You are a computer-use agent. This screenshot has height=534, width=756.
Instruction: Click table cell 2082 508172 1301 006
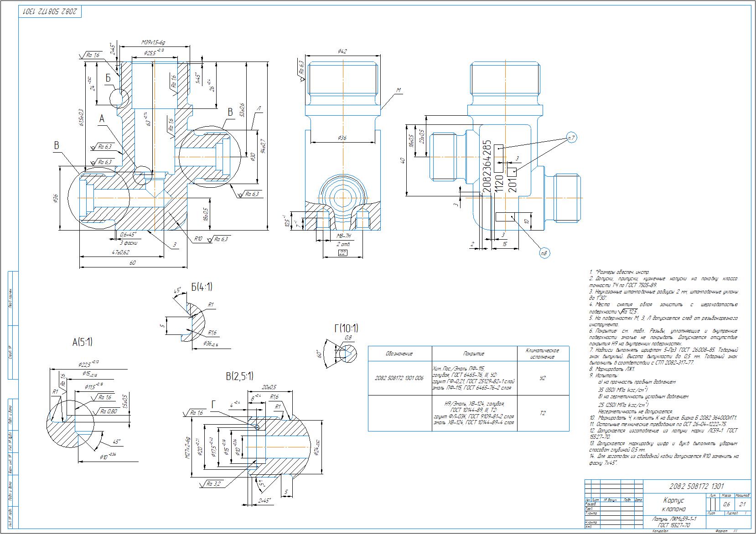pyautogui.click(x=399, y=378)
